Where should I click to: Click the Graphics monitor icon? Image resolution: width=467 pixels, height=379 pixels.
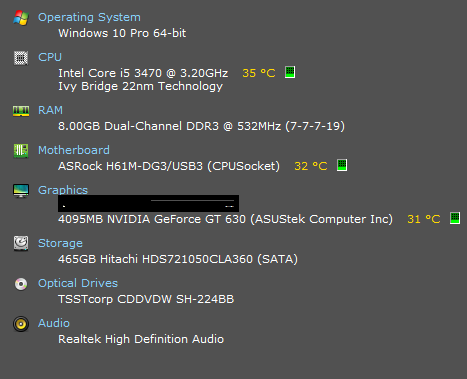tap(21, 191)
